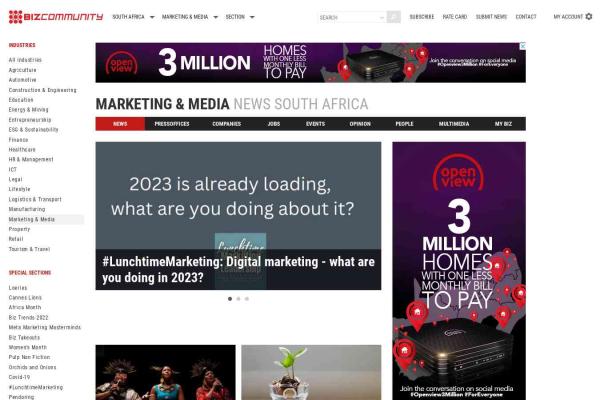The width and height of the screenshot is (600, 400).
Task: Open the Multimedia tab
Action: (454, 124)
